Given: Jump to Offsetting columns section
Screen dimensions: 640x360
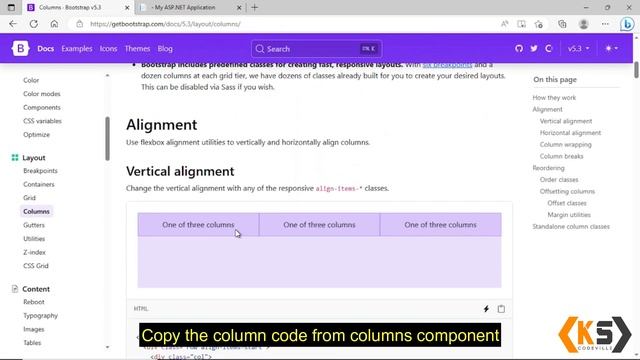Looking at the screenshot, I should [x=567, y=191].
